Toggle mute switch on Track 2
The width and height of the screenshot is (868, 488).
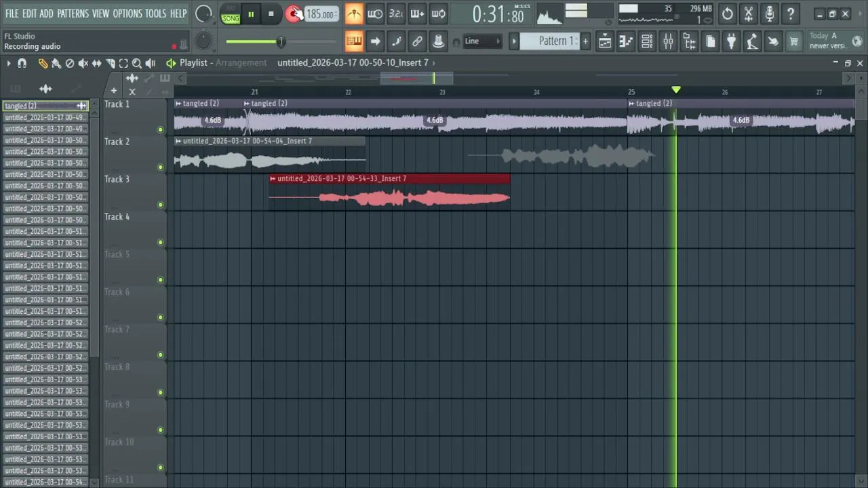point(161,167)
